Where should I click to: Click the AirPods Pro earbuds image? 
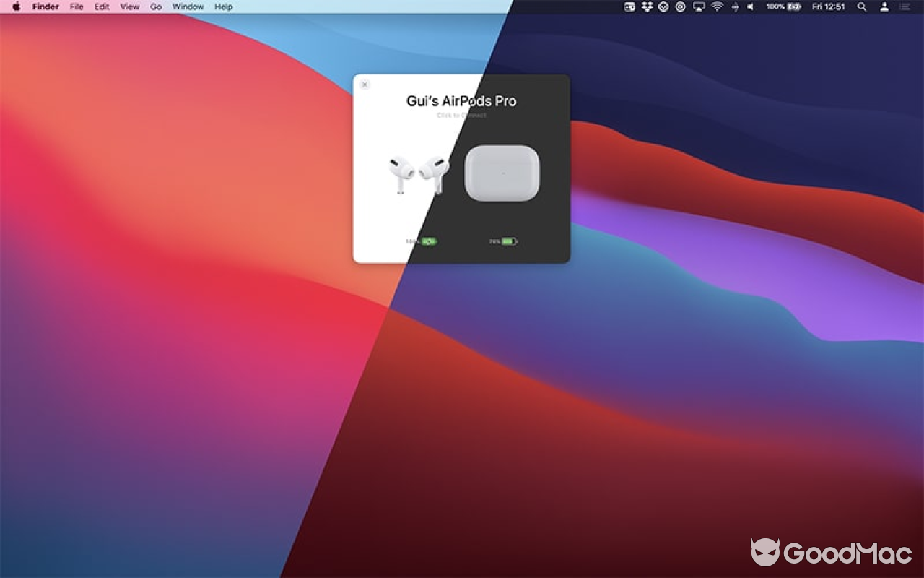pyautogui.click(x=419, y=173)
